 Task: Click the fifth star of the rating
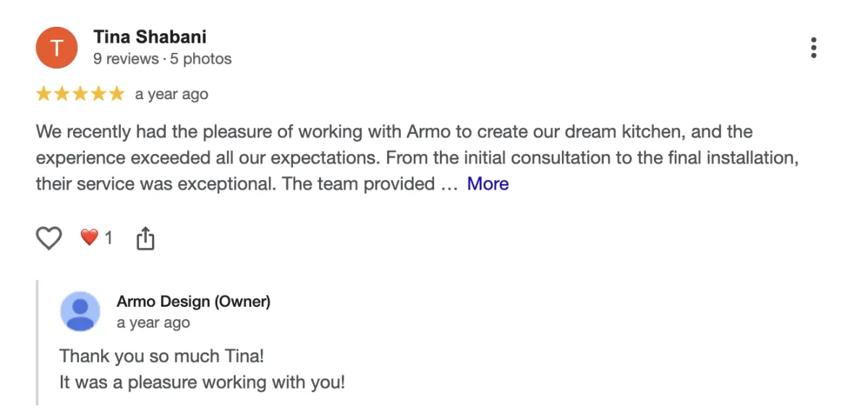[x=116, y=94]
